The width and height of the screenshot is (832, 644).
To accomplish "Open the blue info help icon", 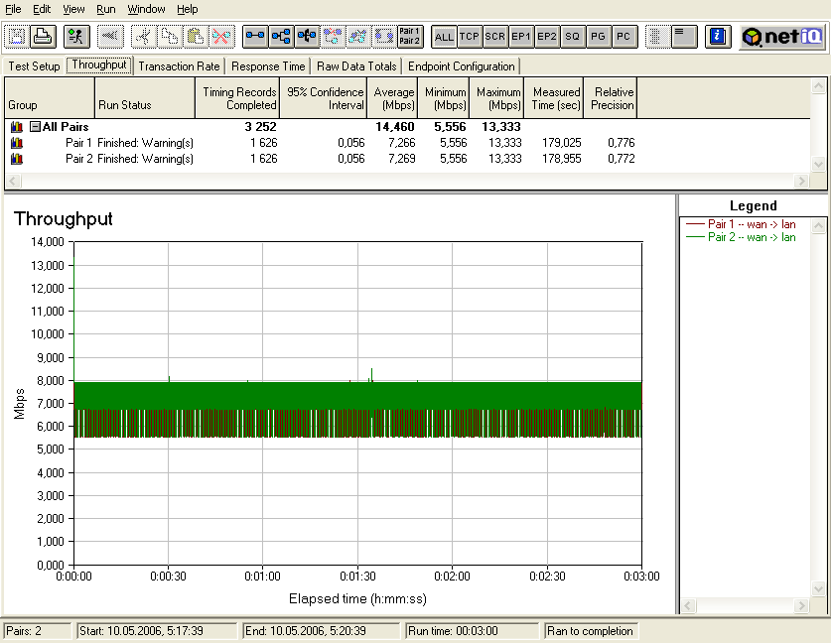I will coord(718,37).
